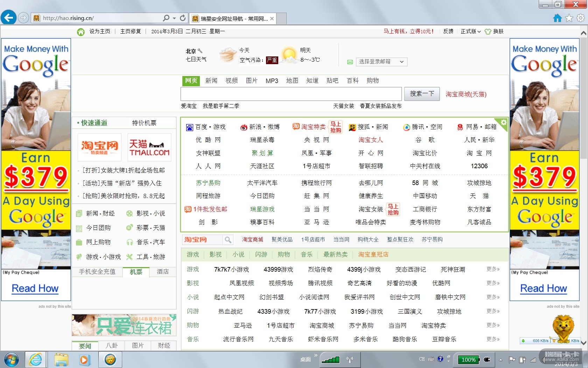588x368 pixels.
Task: Open browser tools gear icon
Action: [x=581, y=18]
